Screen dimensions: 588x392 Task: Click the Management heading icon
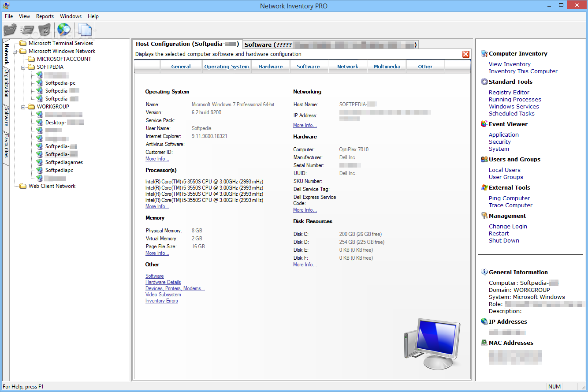pos(484,216)
